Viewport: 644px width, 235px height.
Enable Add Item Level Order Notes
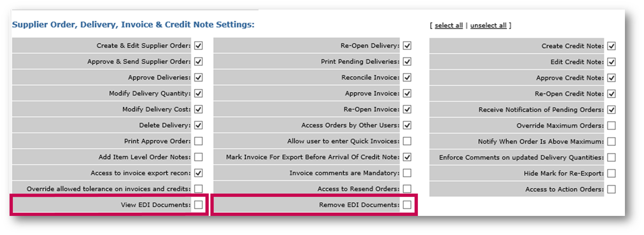(x=198, y=157)
